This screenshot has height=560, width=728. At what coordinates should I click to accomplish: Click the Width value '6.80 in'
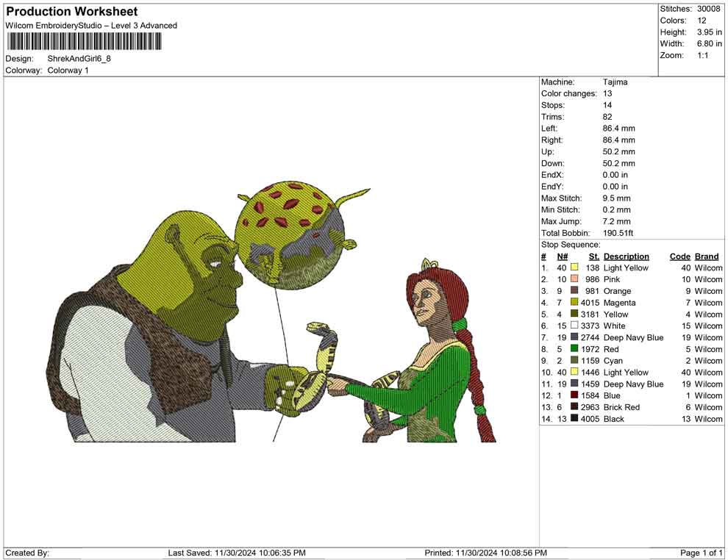click(x=709, y=43)
